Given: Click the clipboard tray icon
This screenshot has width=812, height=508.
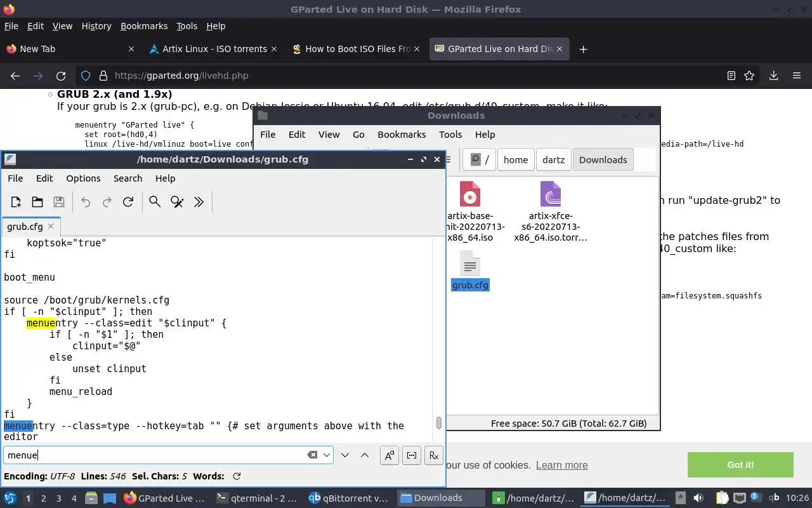Looking at the screenshot, I should coord(722,498).
